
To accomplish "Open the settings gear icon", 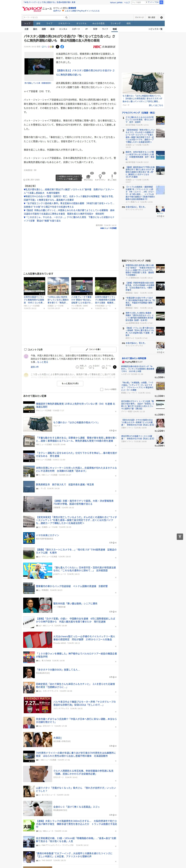I will [x=161, y=18].
